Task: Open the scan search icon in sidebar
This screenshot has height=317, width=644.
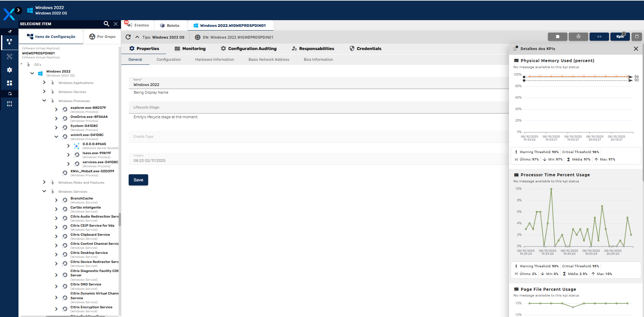Action: [x=9, y=57]
